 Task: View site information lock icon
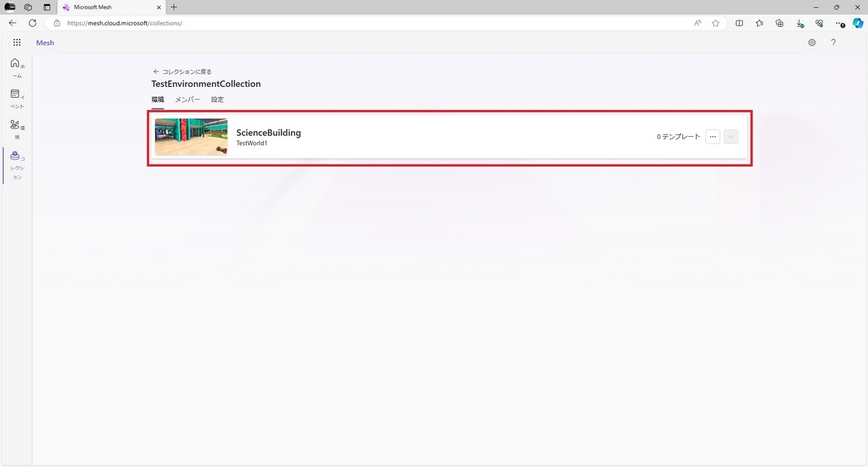click(x=57, y=23)
